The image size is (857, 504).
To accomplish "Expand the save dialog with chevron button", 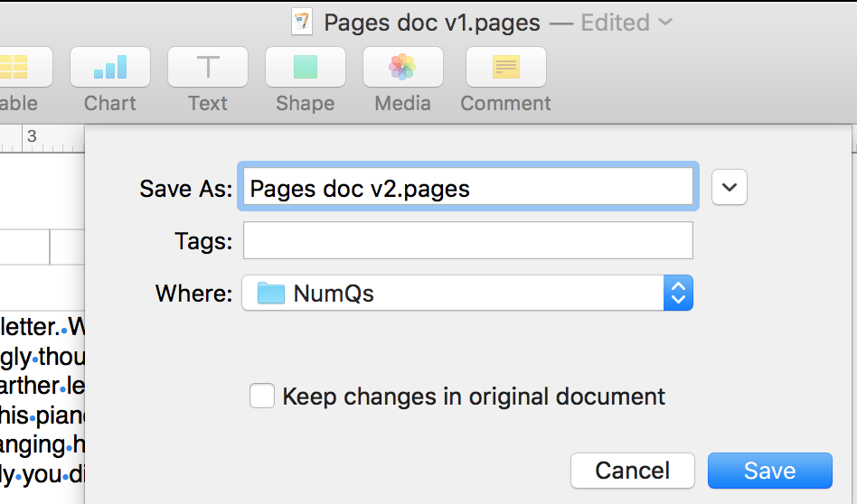I will coord(730,188).
